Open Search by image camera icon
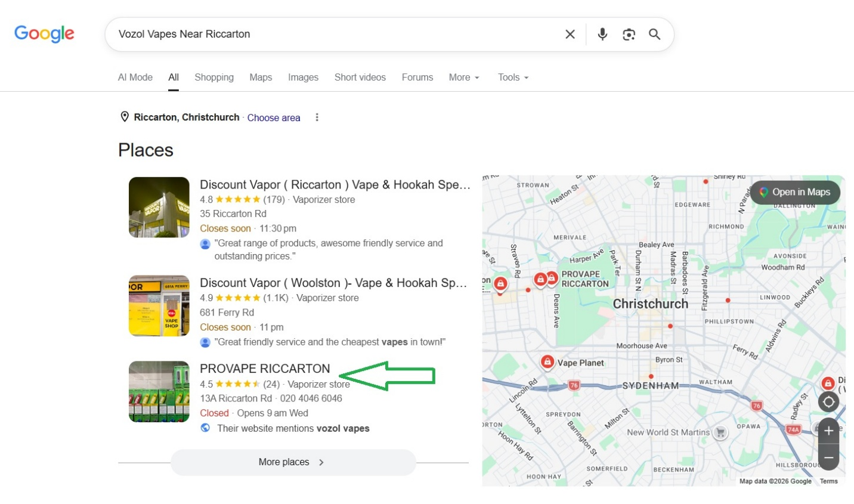The height and width of the screenshot is (504, 854). click(x=629, y=34)
